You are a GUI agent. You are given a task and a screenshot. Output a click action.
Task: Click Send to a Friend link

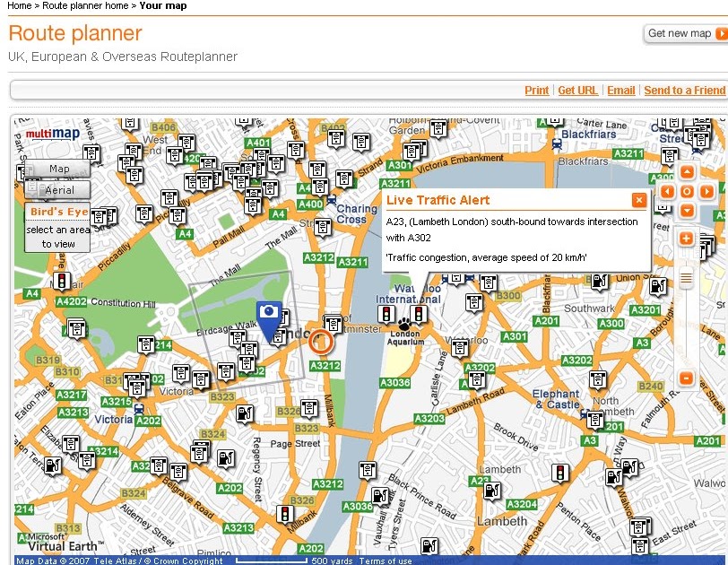684,91
